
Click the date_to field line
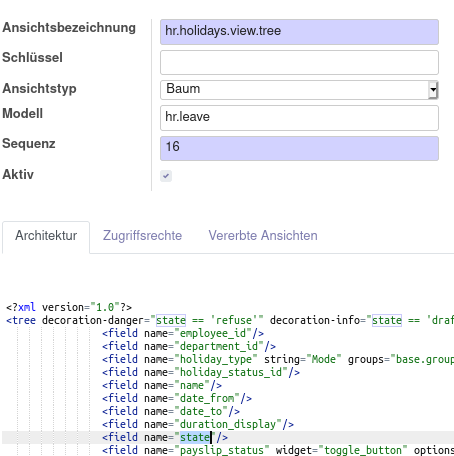tap(171, 411)
